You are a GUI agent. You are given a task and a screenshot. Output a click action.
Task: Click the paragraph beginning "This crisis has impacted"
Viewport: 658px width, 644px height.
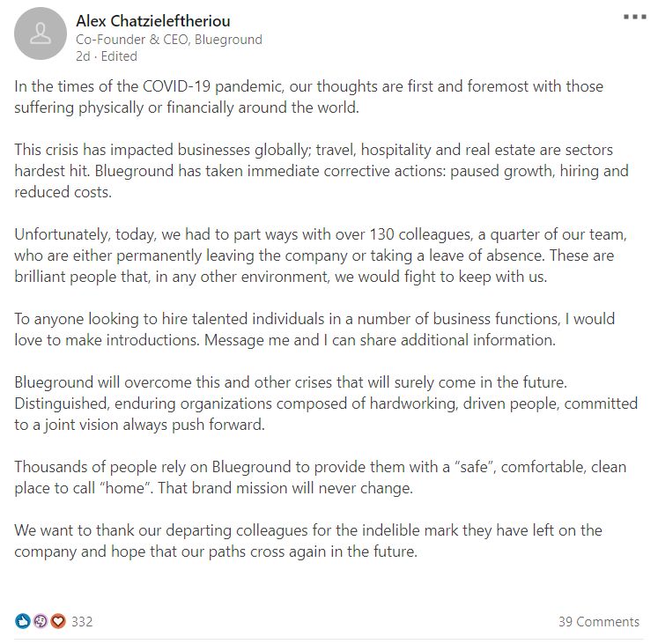[x=321, y=170]
